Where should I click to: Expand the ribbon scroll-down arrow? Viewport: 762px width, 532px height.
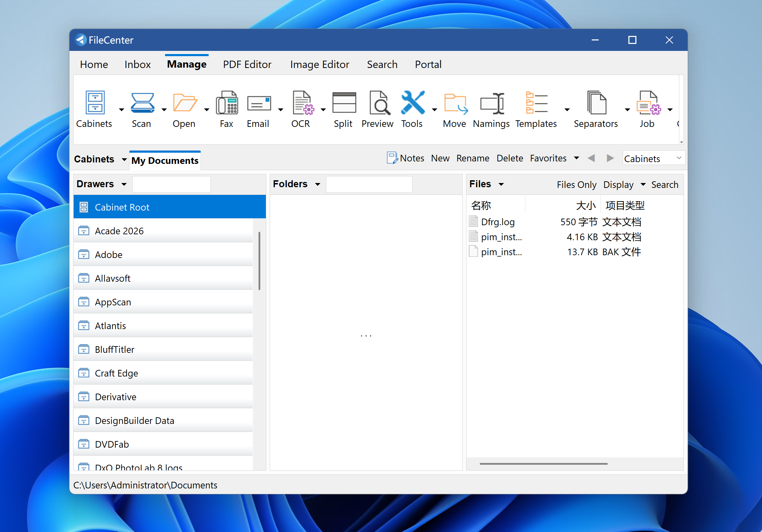pyautogui.click(x=681, y=142)
